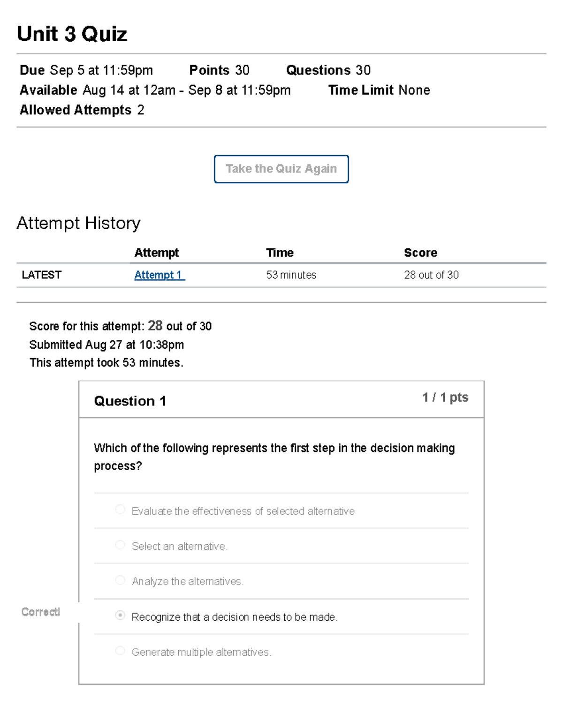Click the Question 1 header

[x=130, y=401]
